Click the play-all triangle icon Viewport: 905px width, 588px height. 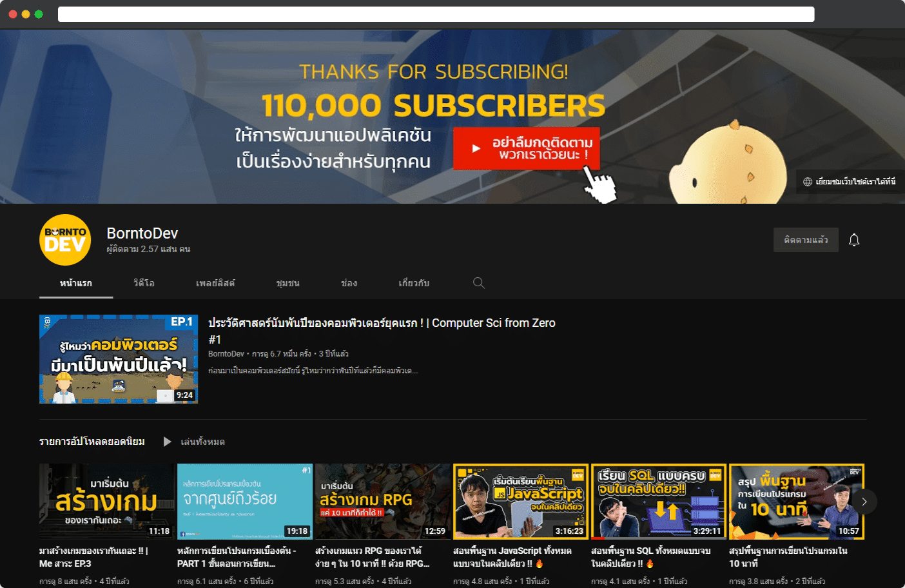(167, 442)
